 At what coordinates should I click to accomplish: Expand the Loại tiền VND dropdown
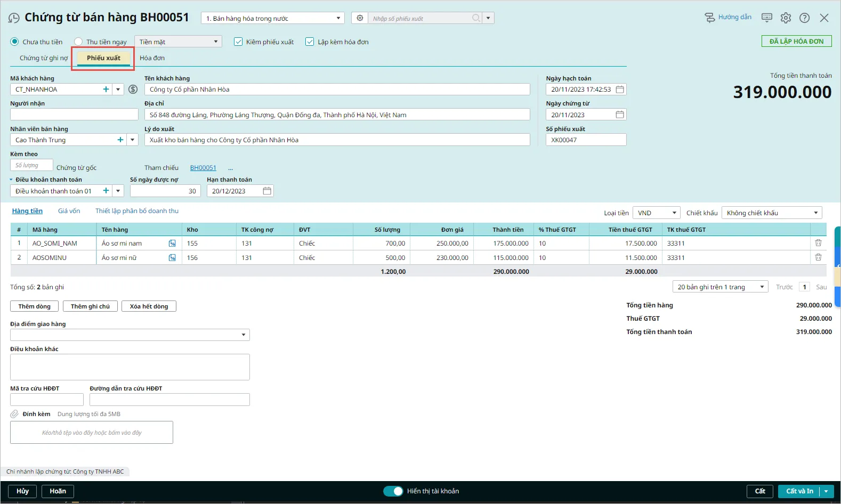[x=656, y=213]
